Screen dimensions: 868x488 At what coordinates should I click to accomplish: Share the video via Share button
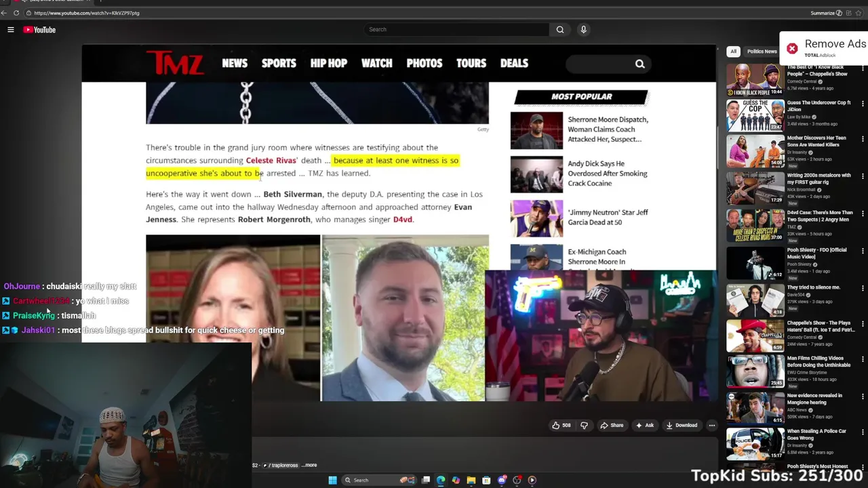(612, 426)
